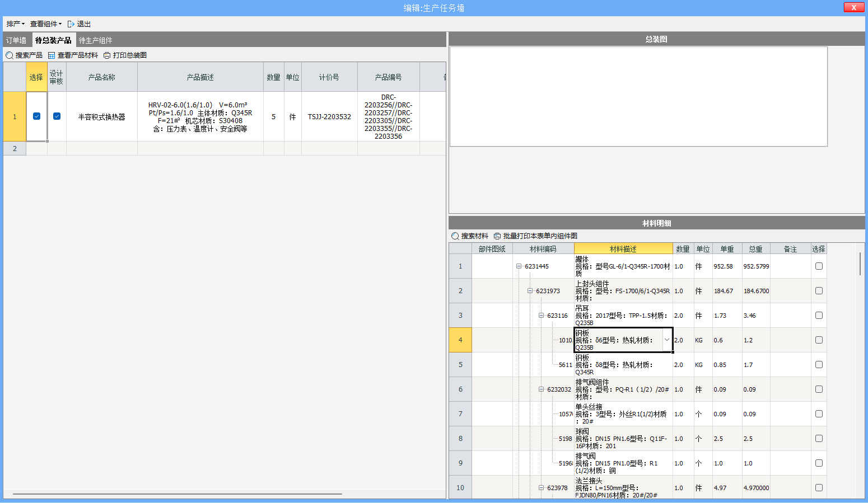
Task: Select row header 2 in product table
Action: point(15,148)
